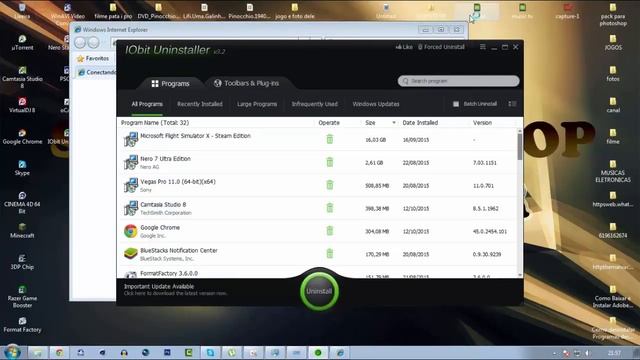Select the Nero 7 Ultra Edition installer icon

tap(131, 162)
